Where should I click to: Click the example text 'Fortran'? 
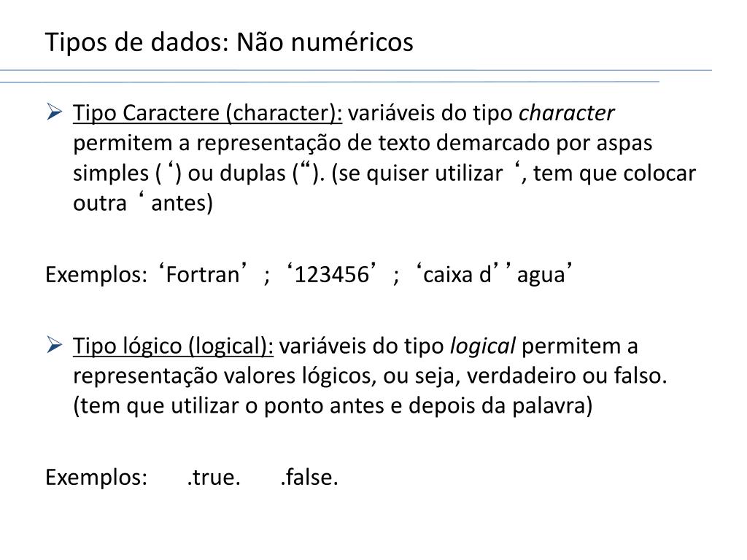tap(203, 273)
